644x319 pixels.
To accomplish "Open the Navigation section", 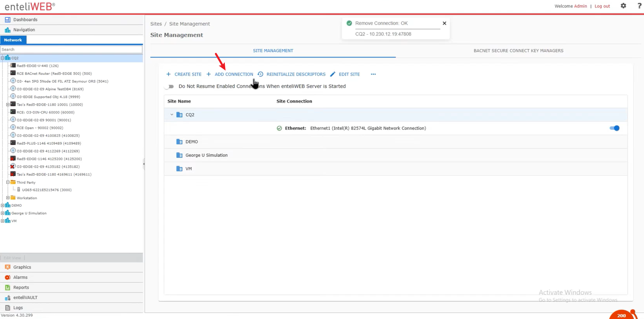I will pos(72,30).
